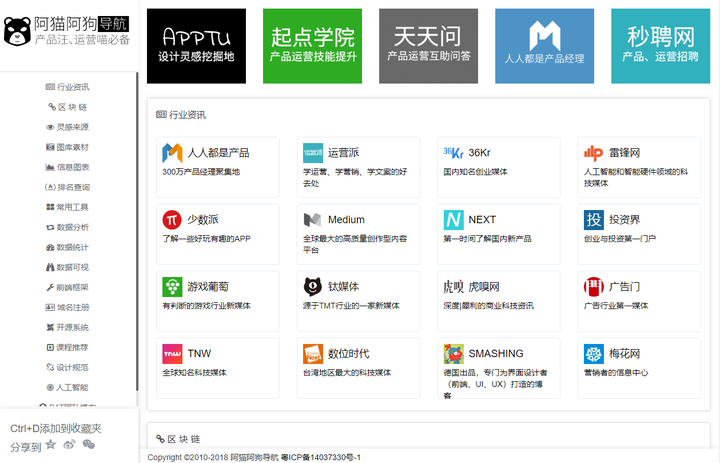Click the 灵感来源 eye icon in sidebar
720x463 pixels.
(x=50, y=127)
